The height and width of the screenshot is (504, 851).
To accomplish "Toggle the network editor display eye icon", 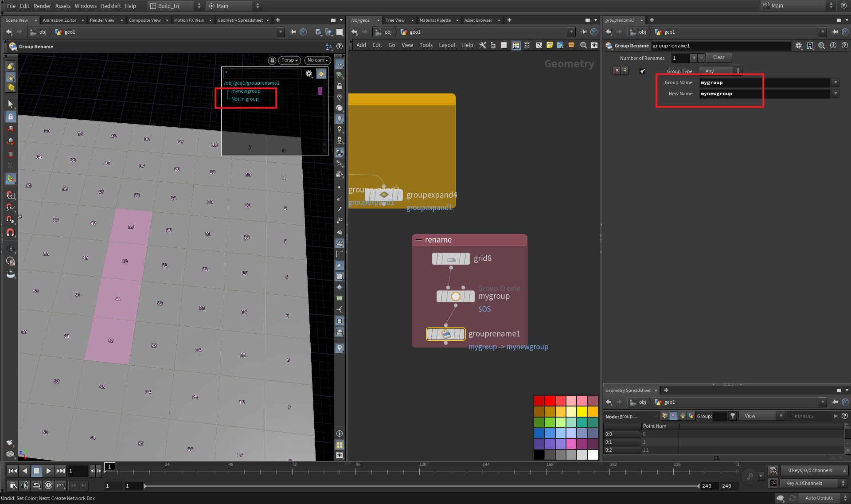I will click(594, 45).
